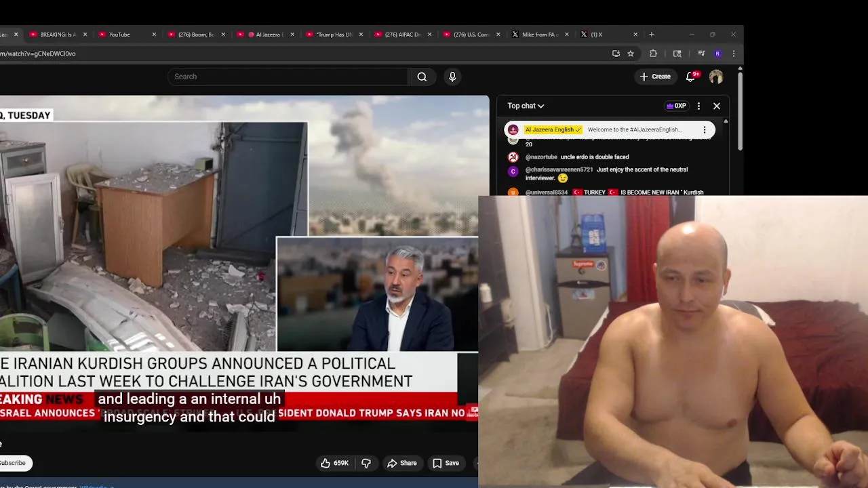
Task: Click the 'Welcome to the #AlJazeeraEnglish...' pinned message
Action: coord(634,129)
